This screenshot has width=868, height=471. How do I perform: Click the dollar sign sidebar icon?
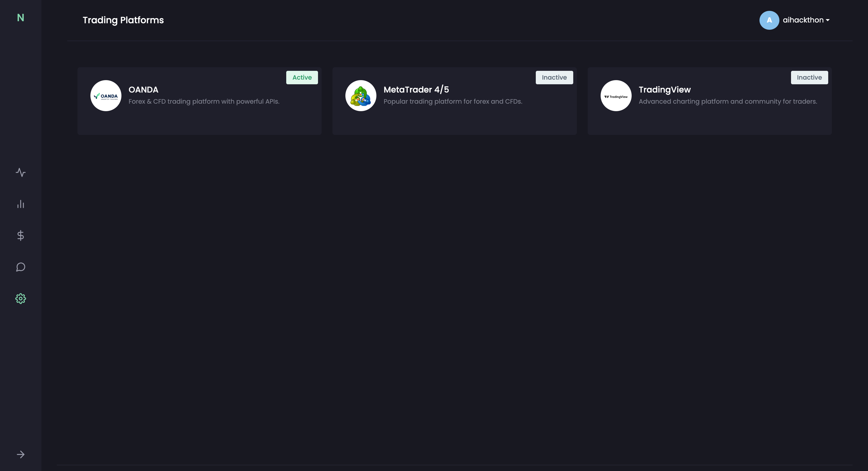click(x=21, y=235)
